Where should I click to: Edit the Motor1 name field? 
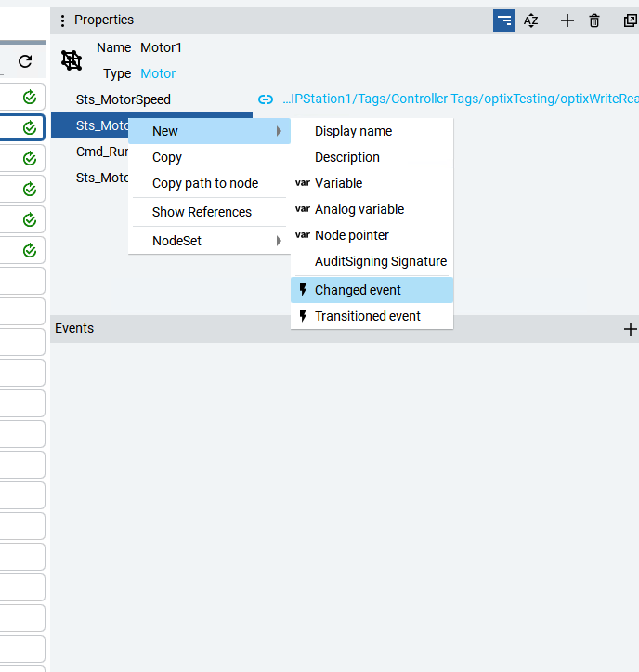tap(161, 47)
